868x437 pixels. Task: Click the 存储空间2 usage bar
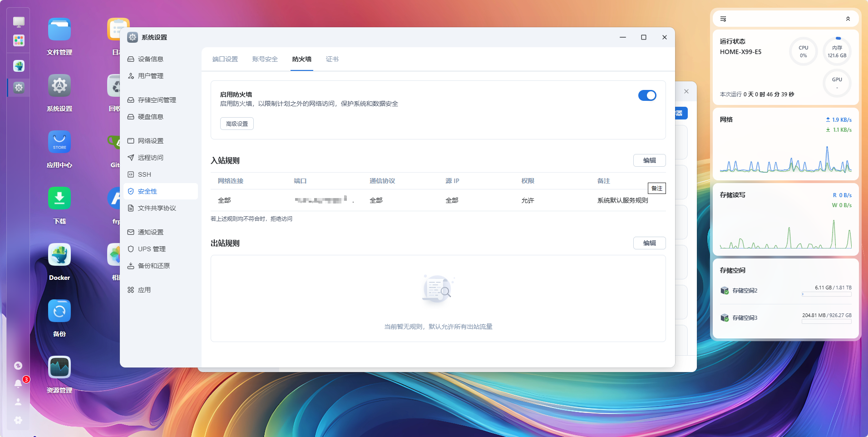pyautogui.click(x=827, y=294)
